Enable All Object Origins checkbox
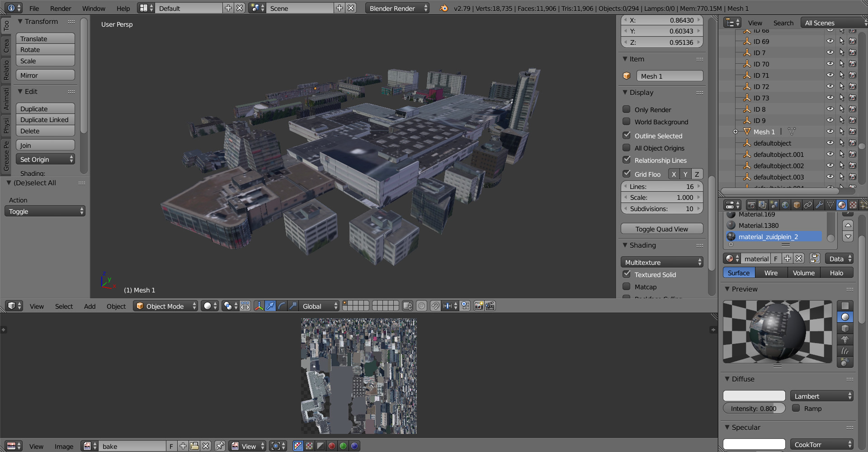Viewport: 868px width, 452px height. point(627,148)
